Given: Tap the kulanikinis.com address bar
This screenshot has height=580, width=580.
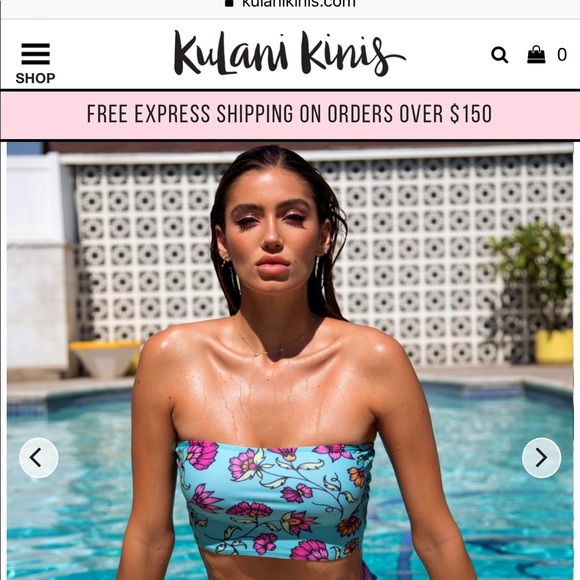Looking at the screenshot, I should (290, 4).
